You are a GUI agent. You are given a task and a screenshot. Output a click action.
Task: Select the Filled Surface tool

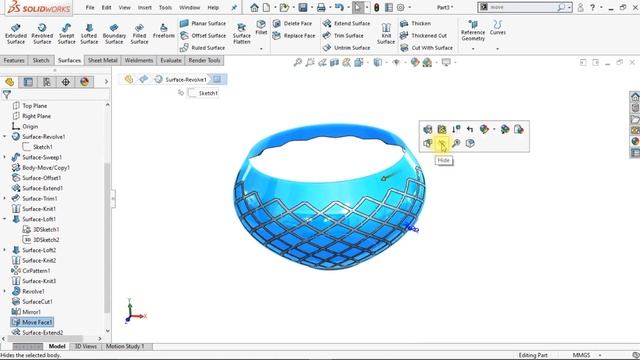pos(139,33)
